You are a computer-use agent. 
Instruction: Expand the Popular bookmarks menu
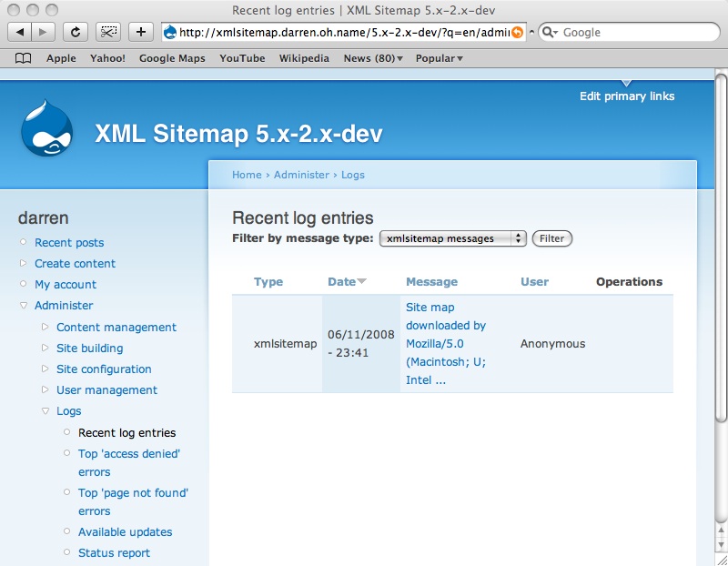pos(439,58)
